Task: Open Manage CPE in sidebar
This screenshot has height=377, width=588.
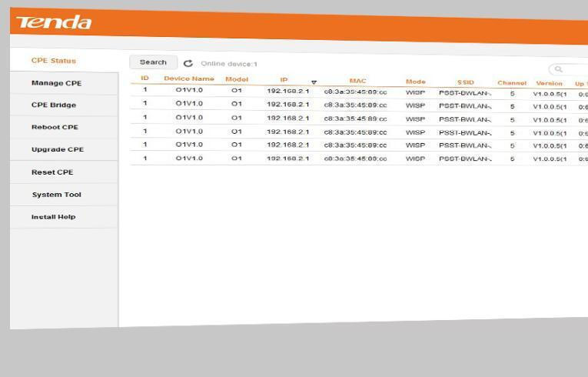Action: coord(56,83)
